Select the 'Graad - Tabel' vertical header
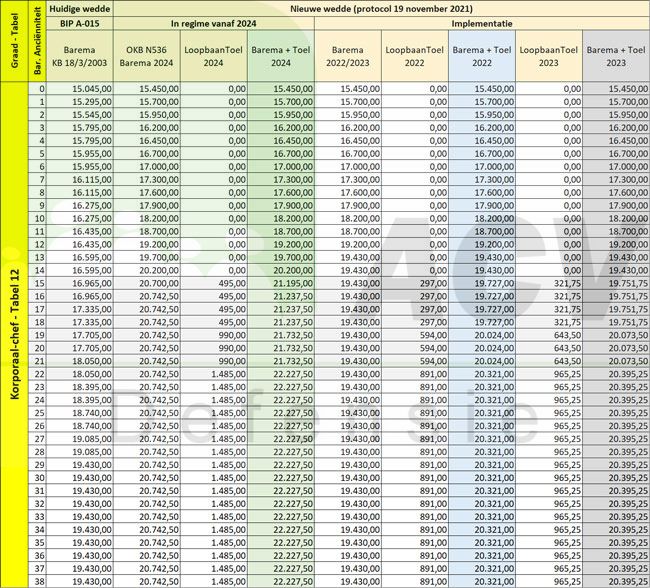The height and width of the screenshot is (588, 650). (x=15, y=41)
